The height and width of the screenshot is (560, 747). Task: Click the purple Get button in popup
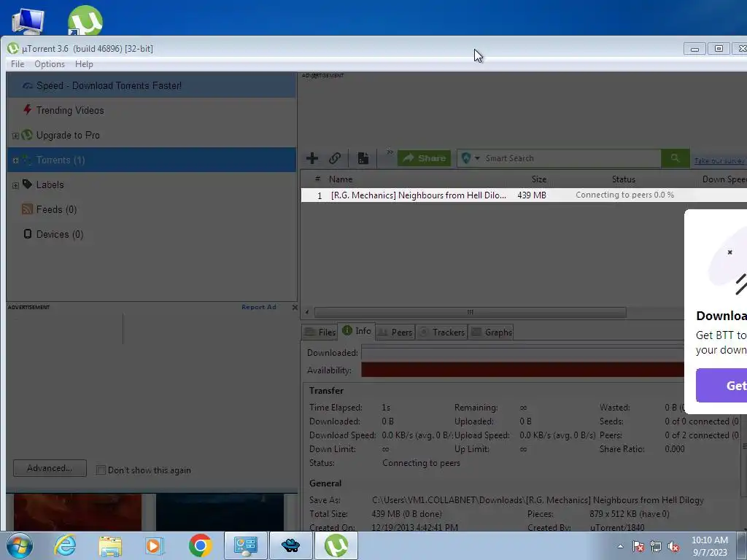pyautogui.click(x=721, y=385)
